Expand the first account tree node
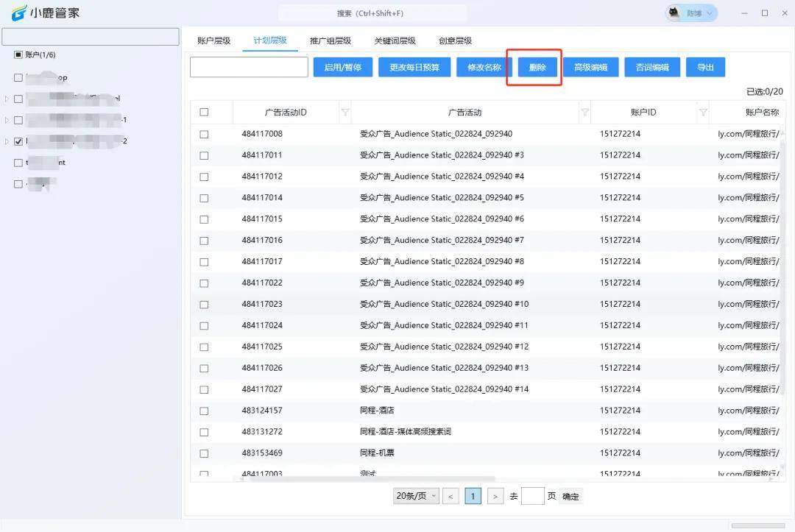The image size is (795, 532). click(6, 98)
